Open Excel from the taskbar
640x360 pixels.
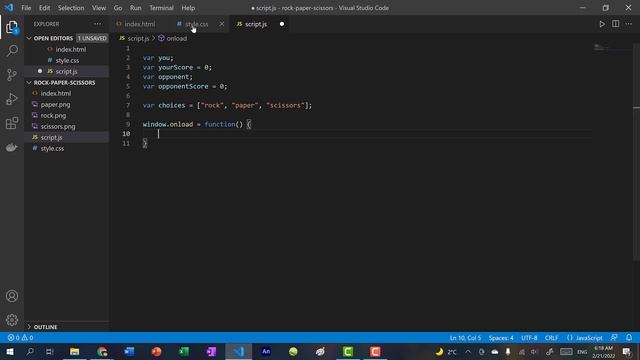(184, 351)
